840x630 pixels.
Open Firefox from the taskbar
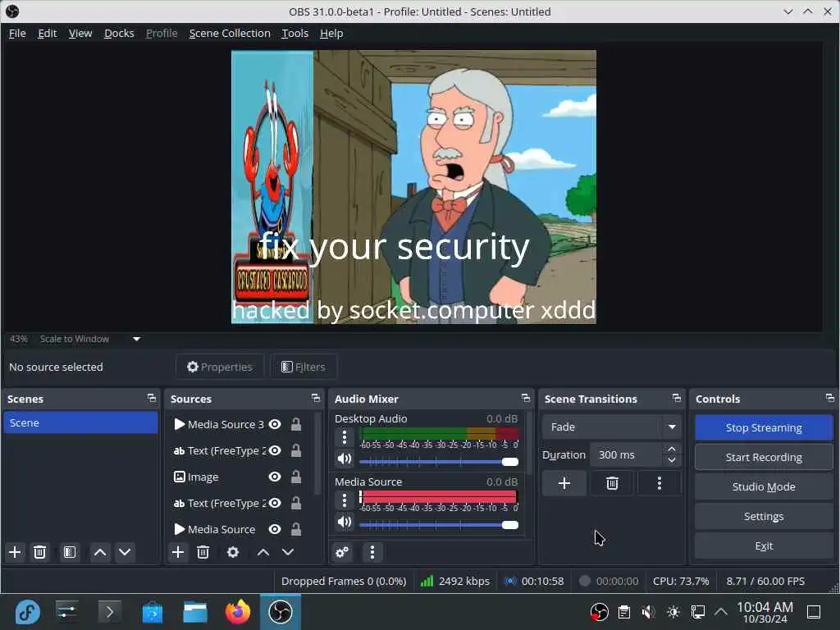(237, 612)
